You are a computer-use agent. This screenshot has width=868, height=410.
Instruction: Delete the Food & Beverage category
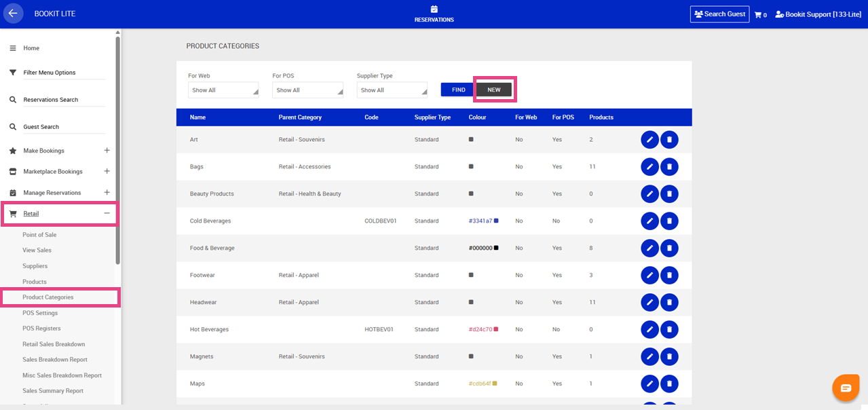pos(669,248)
